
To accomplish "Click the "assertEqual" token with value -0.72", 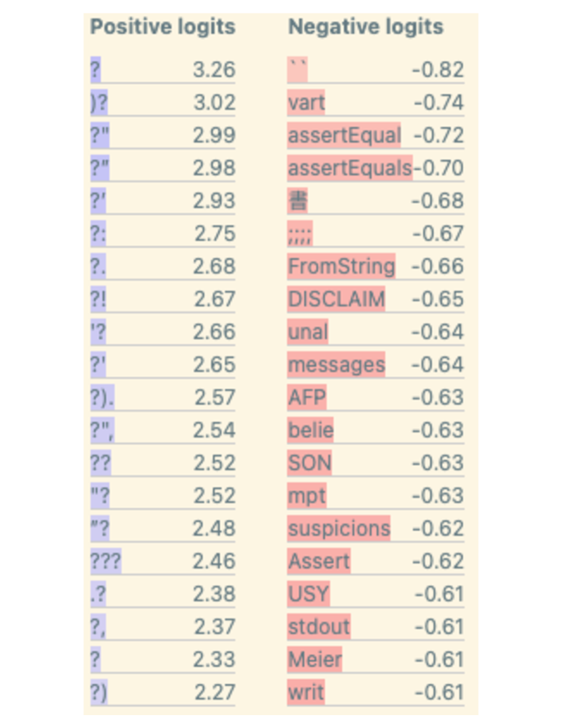I will [344, 135].
